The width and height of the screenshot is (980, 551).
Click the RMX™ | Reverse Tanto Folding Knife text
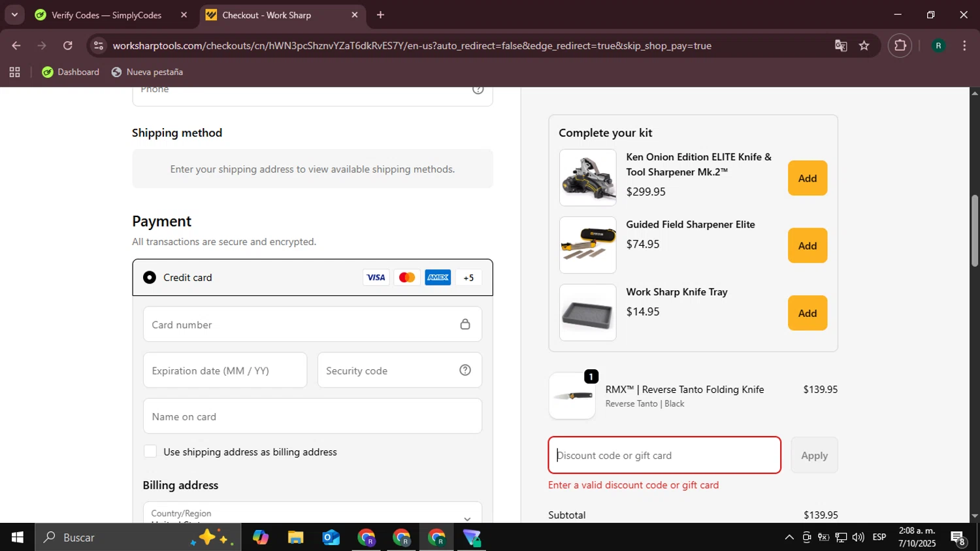tap(685, 389)
